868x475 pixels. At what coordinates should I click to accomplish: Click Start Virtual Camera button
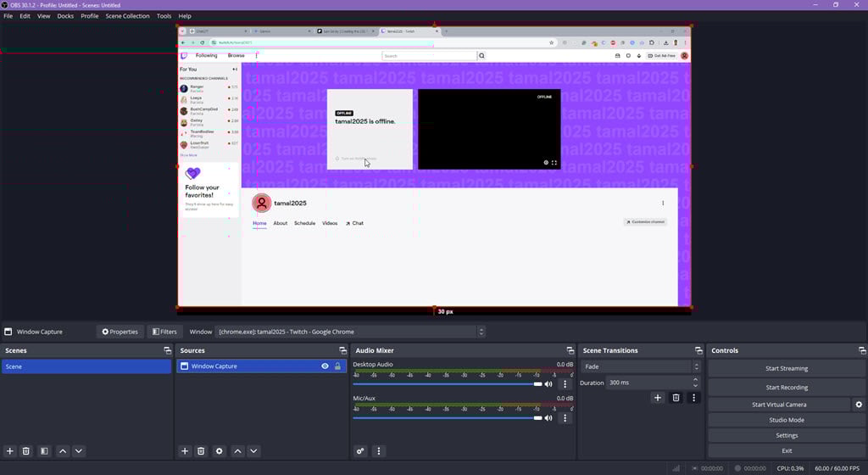point(779,405)
